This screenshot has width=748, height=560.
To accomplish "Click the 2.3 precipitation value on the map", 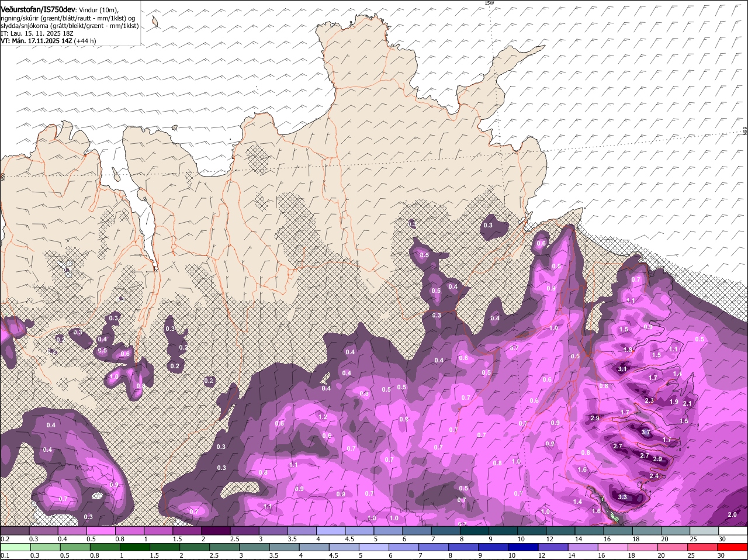I will point(649,400).
